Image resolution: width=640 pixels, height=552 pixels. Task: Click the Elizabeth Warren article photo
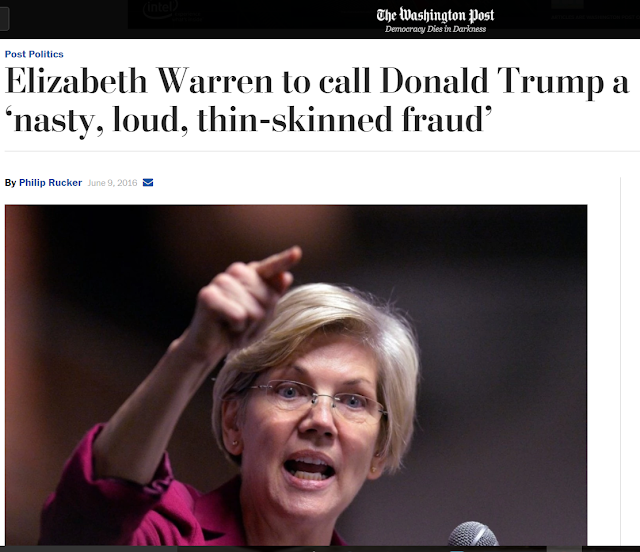point(296,375)
